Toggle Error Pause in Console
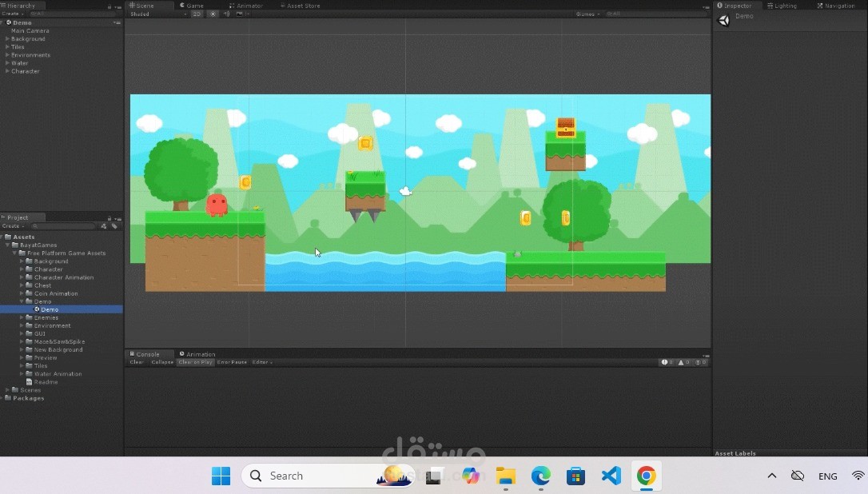Screen dimensions: 868x494 pyautogui.click(x=232, y=362)
